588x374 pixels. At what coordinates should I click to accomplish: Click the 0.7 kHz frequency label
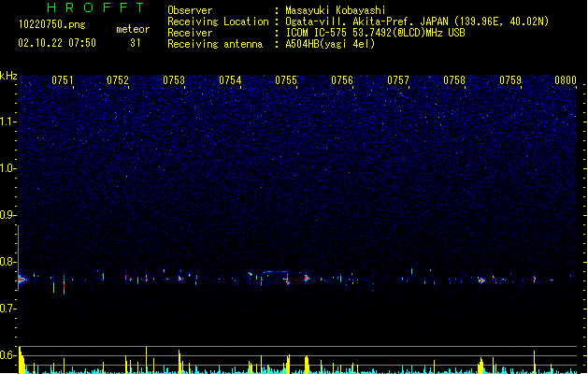tap(8, 309)
